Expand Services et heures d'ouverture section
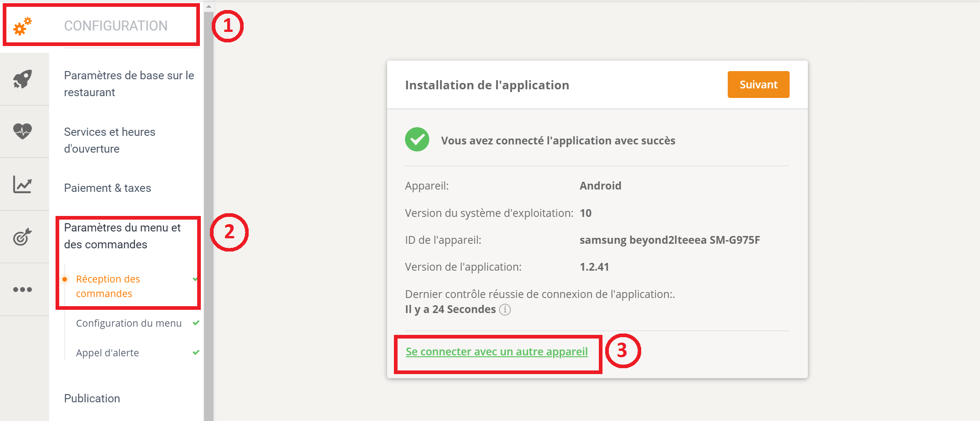980x421 pixels. pos(110,140)
